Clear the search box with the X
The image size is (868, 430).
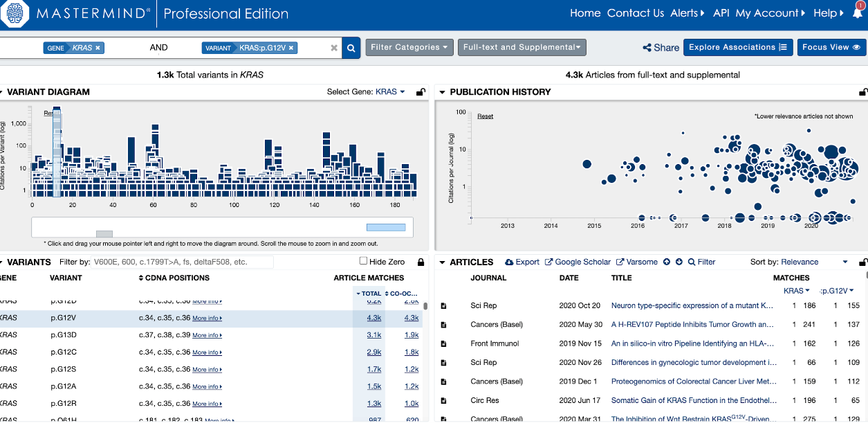pos(334,48)
